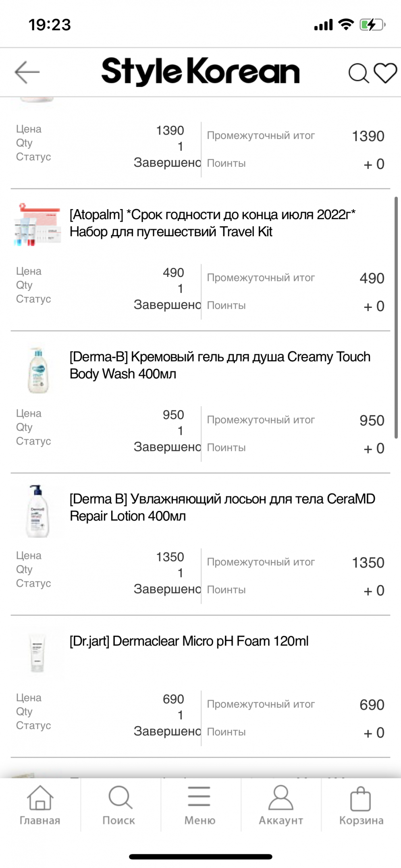401x868 pixels.
Task: Tap the StyleKorean logo
Action: 200,72
